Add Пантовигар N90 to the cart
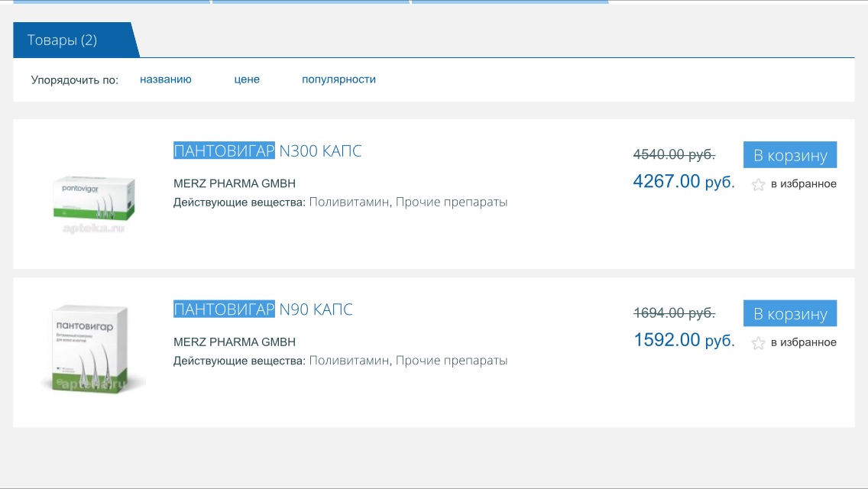 (789, 313)
